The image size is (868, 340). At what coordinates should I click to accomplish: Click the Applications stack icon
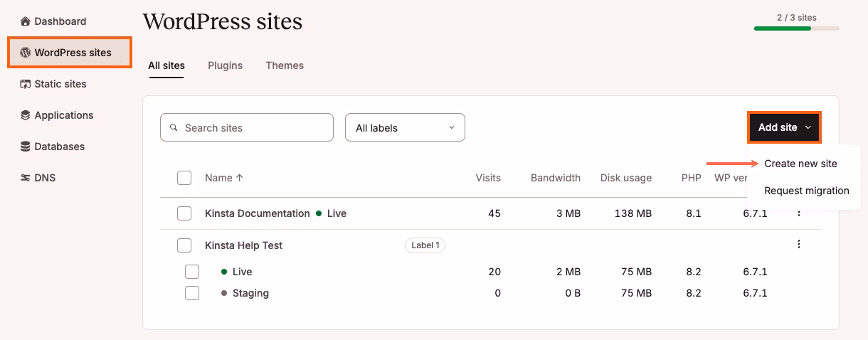click(x=26, y=115)
